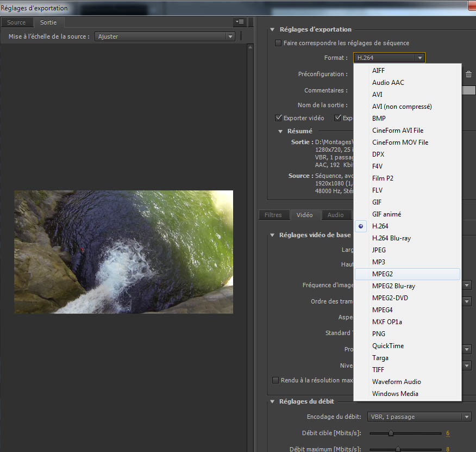Uncheck the Exporter vidéo checkbox

[279, 118]
